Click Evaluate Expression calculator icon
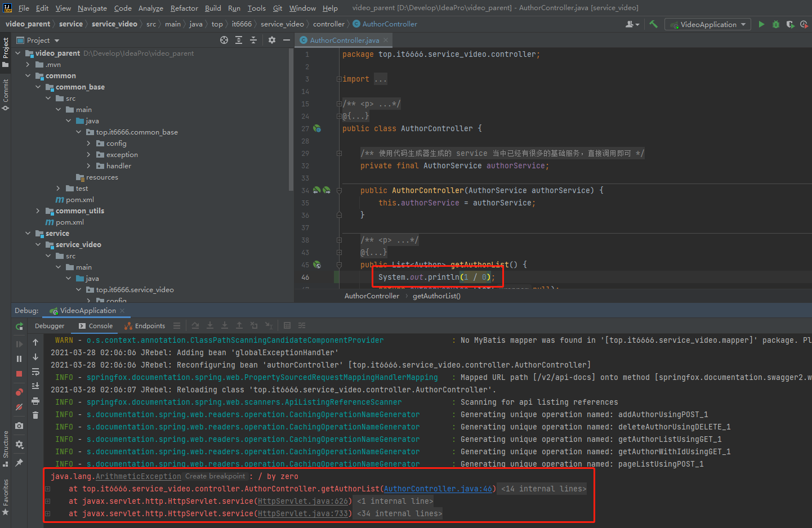This screenshot has height=528, width=812. pos(287,325)
